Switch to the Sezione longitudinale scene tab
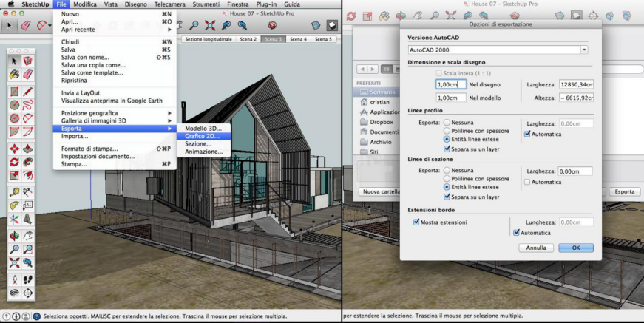 pos(209,39)
